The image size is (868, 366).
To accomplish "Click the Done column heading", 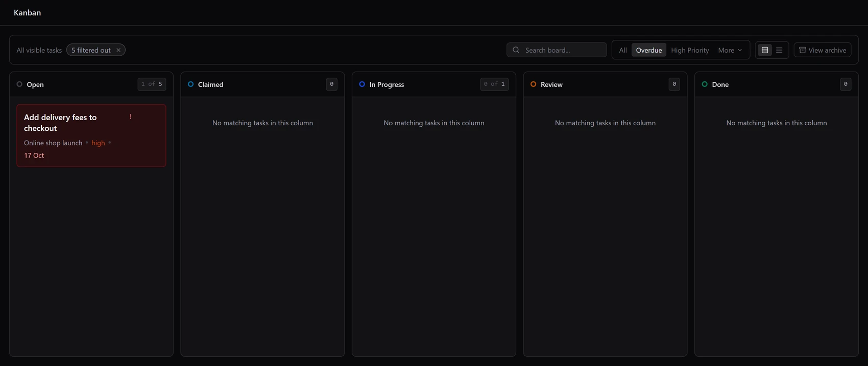I will [x=720, y=84].
